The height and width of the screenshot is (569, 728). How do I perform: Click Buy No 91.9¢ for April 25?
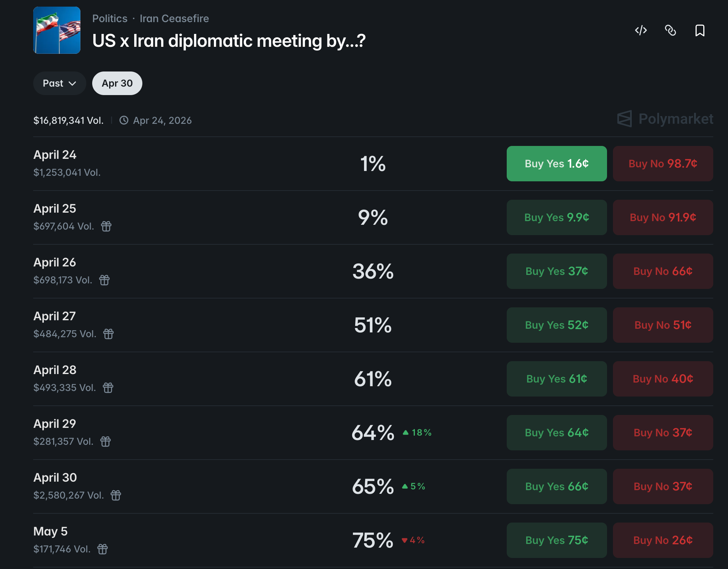663,217
